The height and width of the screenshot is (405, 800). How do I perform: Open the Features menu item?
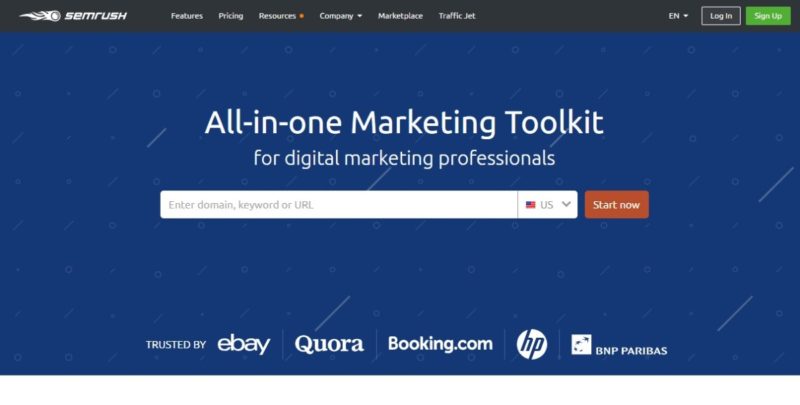click(187, 16)
